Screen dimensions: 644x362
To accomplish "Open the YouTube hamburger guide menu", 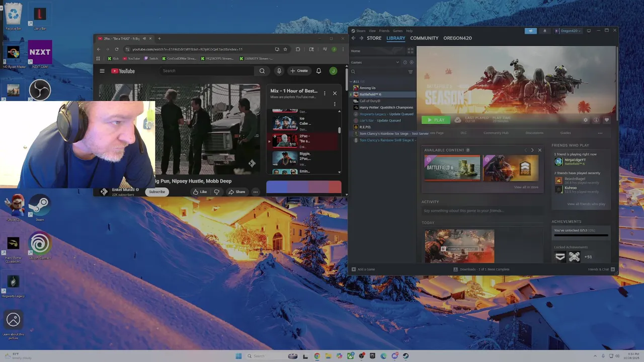I will [x=102, y=71].
